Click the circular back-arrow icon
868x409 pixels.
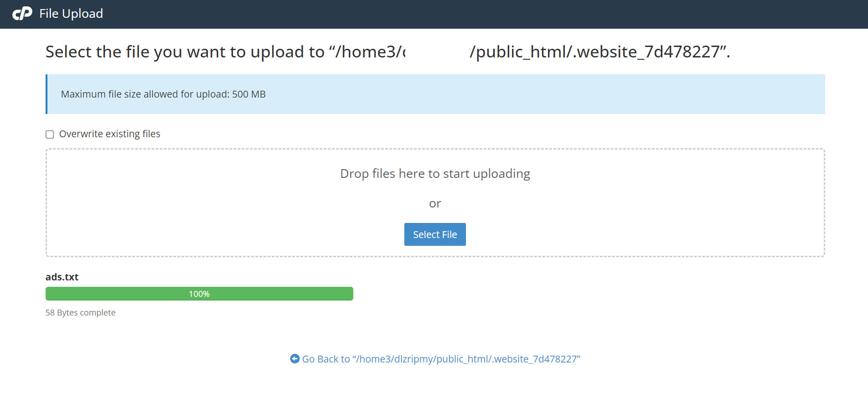tap(295, 359)
